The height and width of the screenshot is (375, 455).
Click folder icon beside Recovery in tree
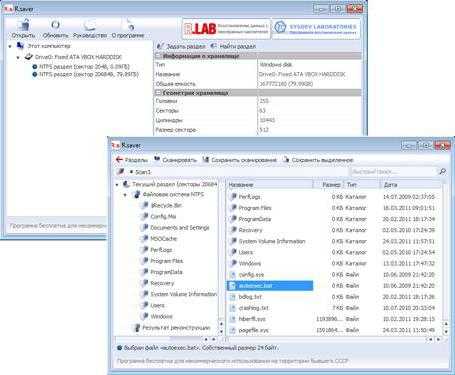[144, 283]
